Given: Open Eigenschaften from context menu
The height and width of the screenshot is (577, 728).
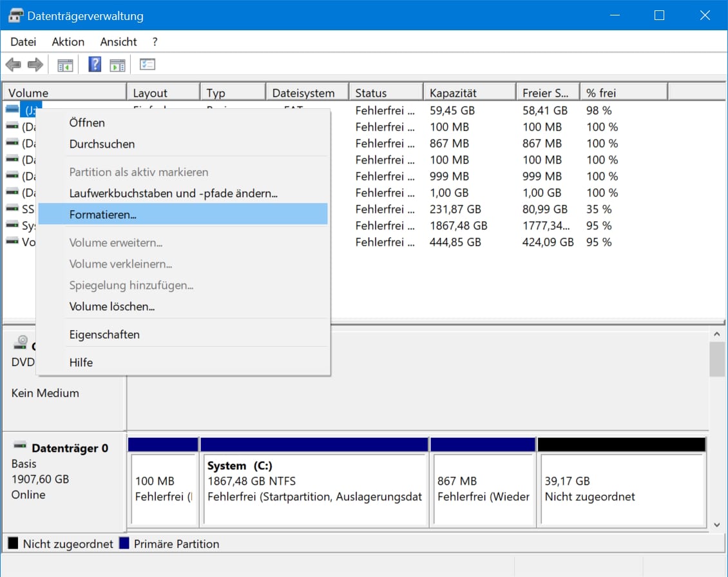Looking at the screenshot, I should [183, 335].
